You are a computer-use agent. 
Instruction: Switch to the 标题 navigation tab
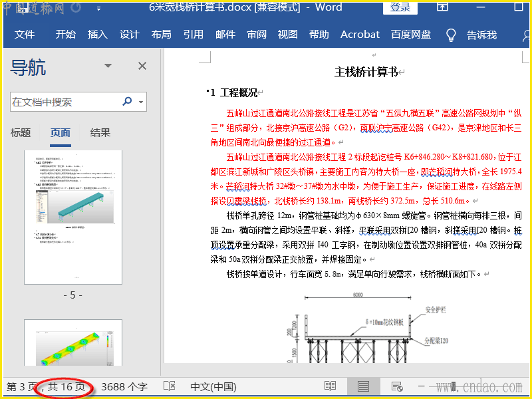(21, 132)
